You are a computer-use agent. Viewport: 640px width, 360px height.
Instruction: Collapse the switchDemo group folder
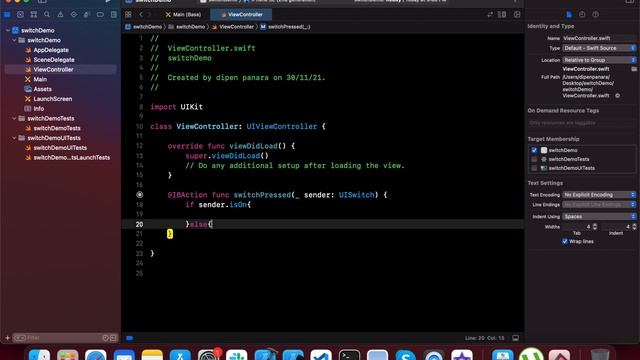coord(14,40)
